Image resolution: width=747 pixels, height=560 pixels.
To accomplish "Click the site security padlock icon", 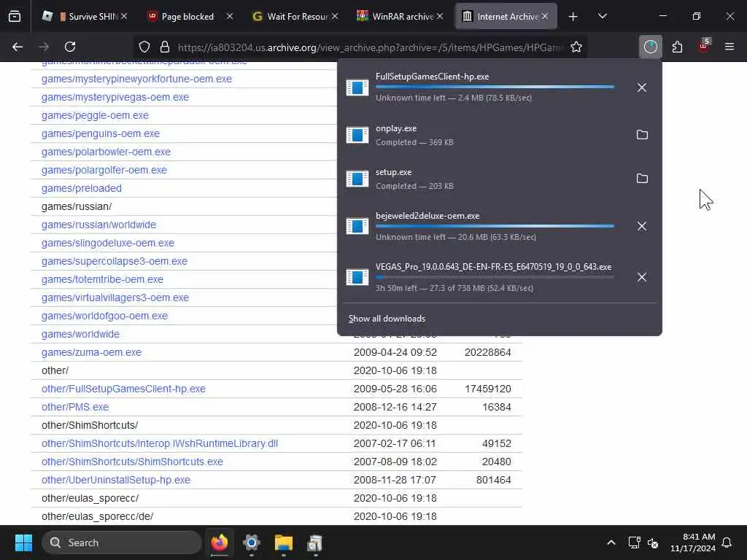I will point(165,47).
